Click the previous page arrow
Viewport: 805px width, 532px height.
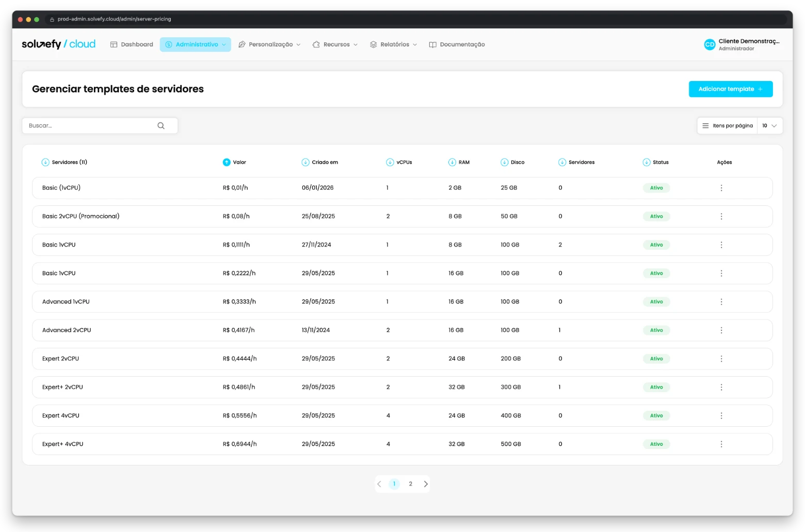coord(379,484)
